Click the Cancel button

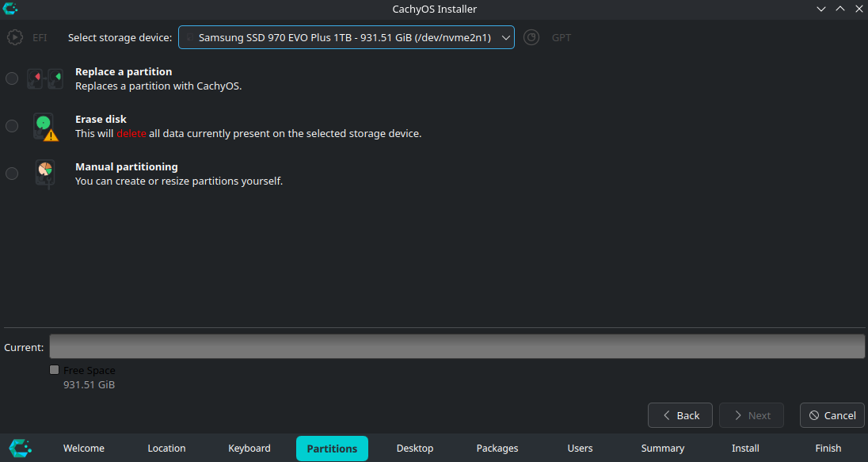832,415
